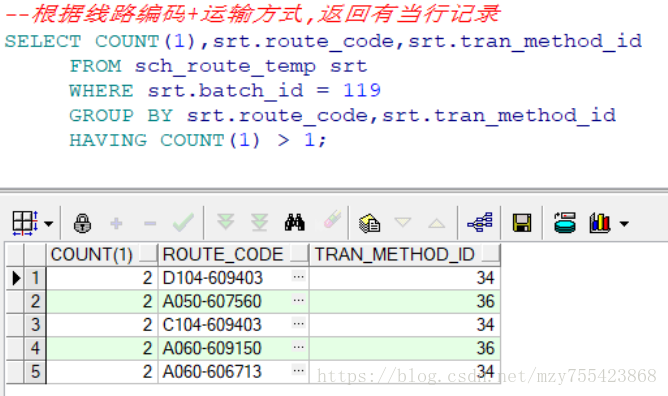Click TRAN_METHOD_ID value 36 in row 4
The height and width of the screenshot is (396, 668).
click(x=405, y=348)
